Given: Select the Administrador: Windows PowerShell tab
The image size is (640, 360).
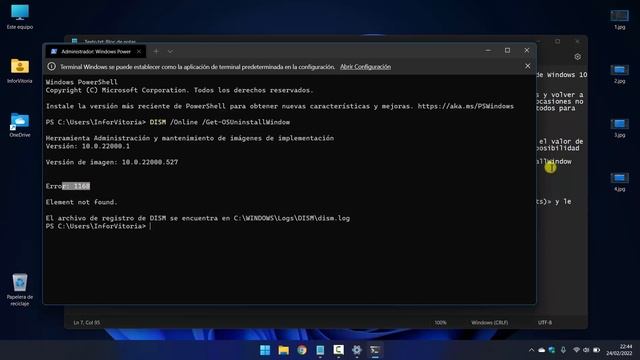Looking at the screenshot, I should (96, 51).
